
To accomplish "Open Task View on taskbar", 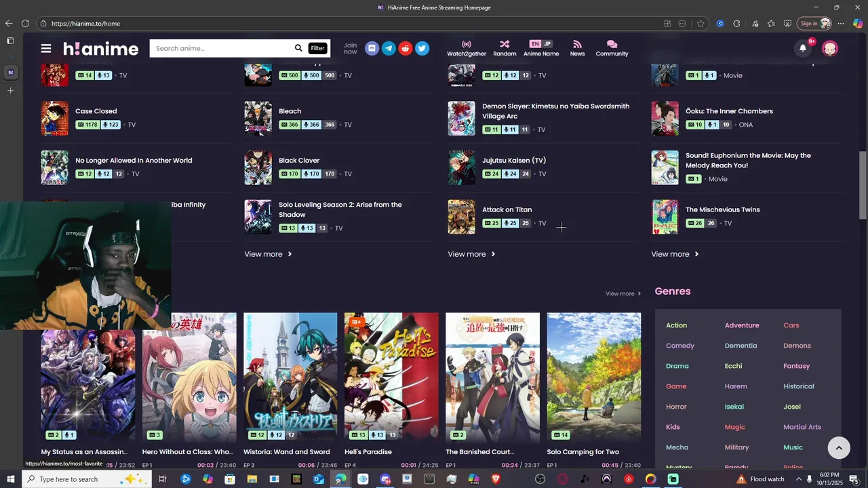I will (163, 479).
